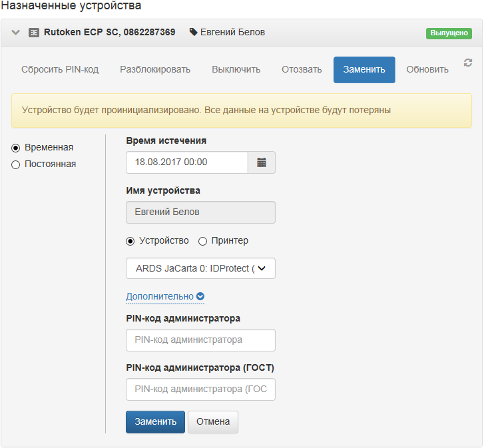Click the tag icon near Евгений Белов

[194, 32]
